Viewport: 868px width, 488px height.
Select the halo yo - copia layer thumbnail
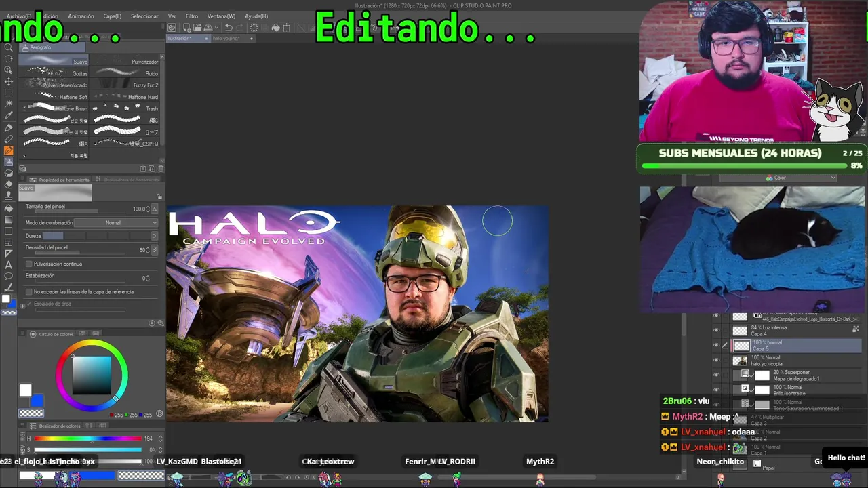(740, 361)
